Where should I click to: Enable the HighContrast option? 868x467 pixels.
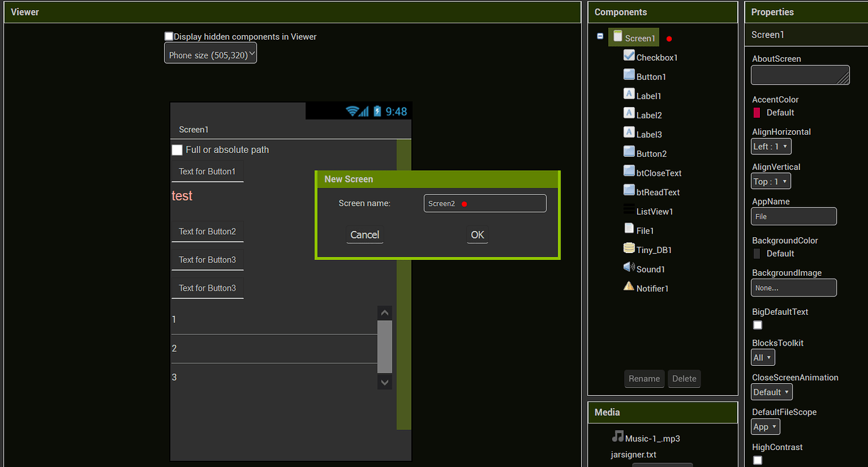click(757, 460)
